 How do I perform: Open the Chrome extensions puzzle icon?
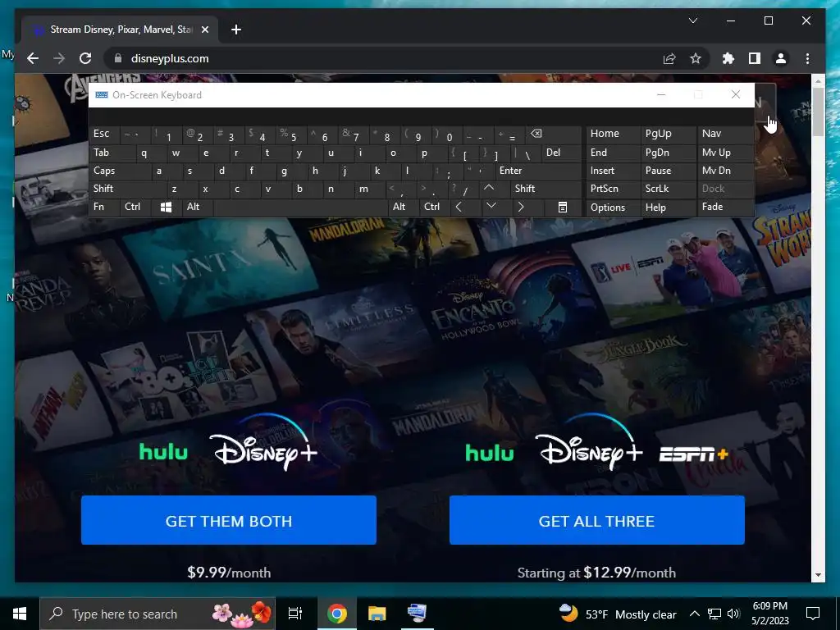(x=728, y=58)
